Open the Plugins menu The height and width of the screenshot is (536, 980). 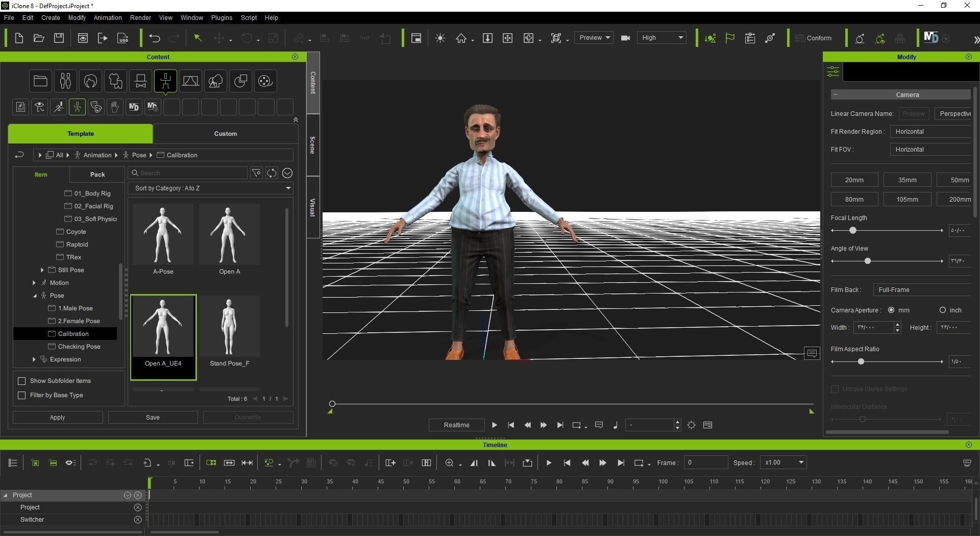pyautogui.click(x=222, y=17)
